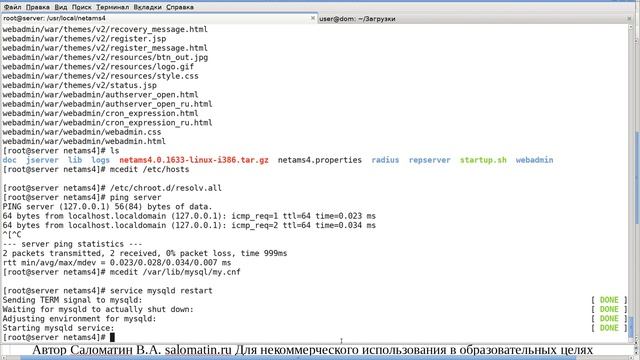Click the 'Waiting for mysqld to actually shut down' line
Image resolution: width=640 pixels, height=360 pixels.
click(x=98, y=310)
